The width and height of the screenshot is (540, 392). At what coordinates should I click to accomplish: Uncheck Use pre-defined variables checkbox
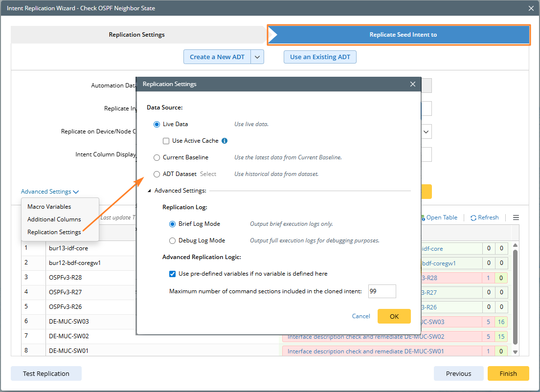(172, 274)
